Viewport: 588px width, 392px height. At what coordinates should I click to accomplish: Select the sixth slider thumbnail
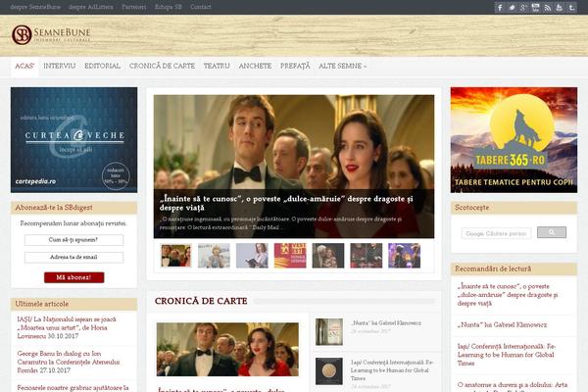tap(366, 256)
